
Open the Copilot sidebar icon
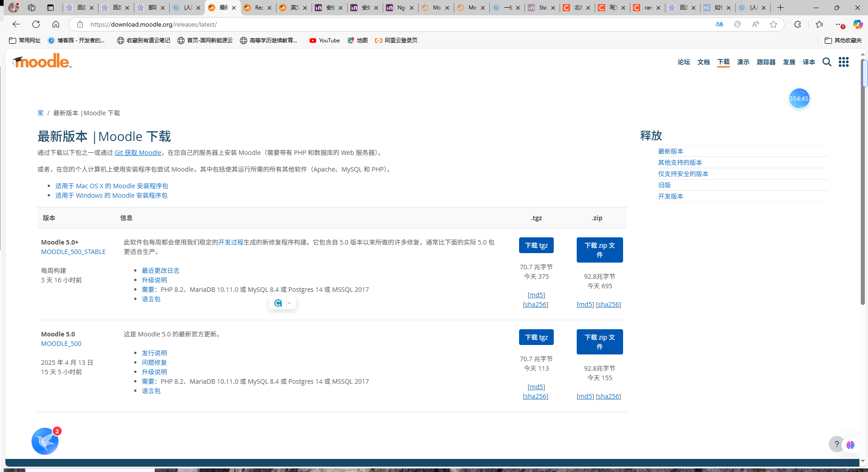[858, 24]
